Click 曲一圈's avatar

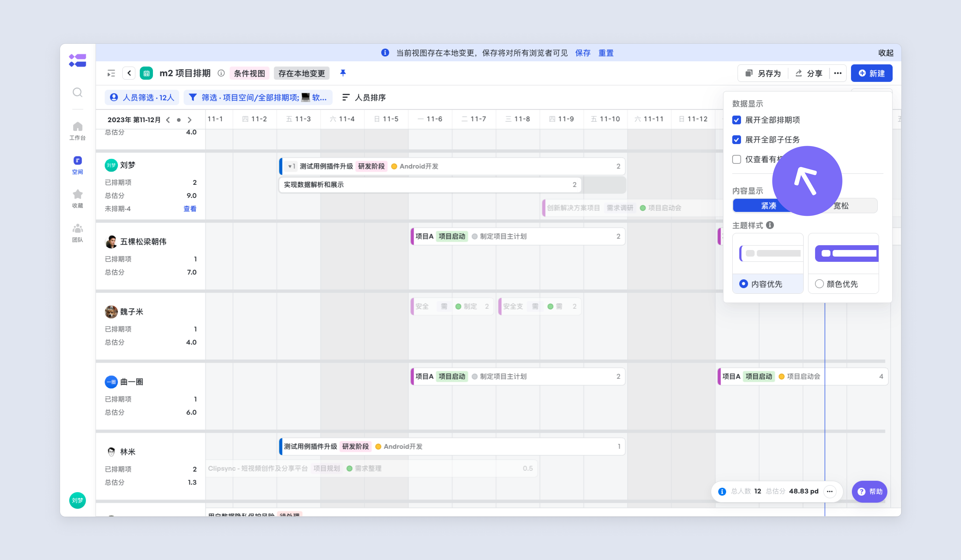(x=111, y=382)
